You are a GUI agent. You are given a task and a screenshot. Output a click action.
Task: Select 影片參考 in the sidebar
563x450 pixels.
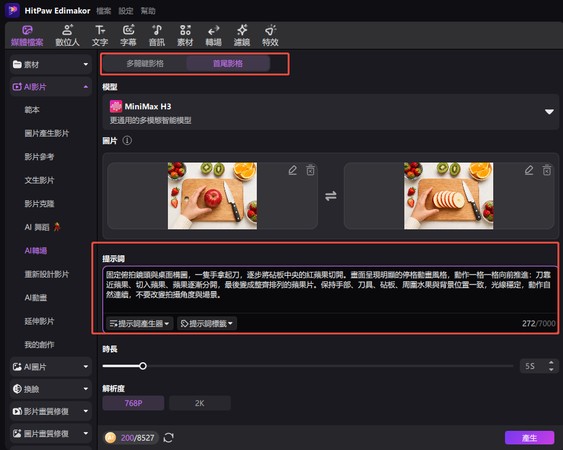coord(39,157)
